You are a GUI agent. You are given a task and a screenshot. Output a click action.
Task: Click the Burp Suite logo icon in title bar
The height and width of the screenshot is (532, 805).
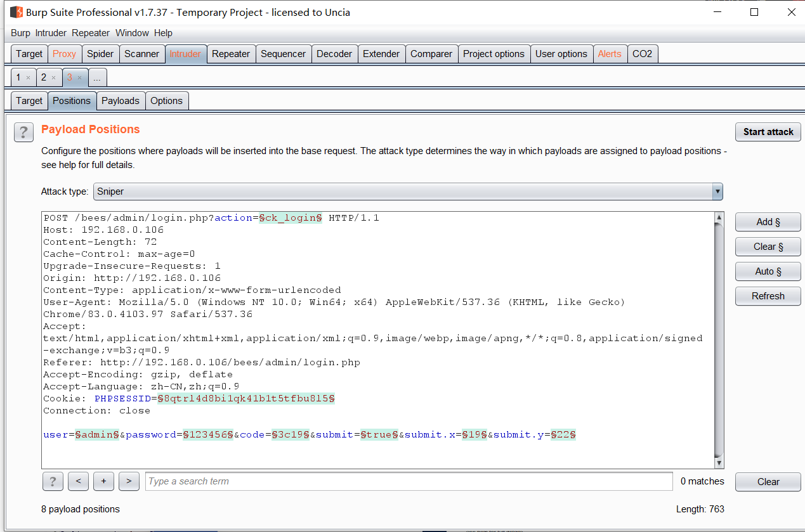[16, 12]
